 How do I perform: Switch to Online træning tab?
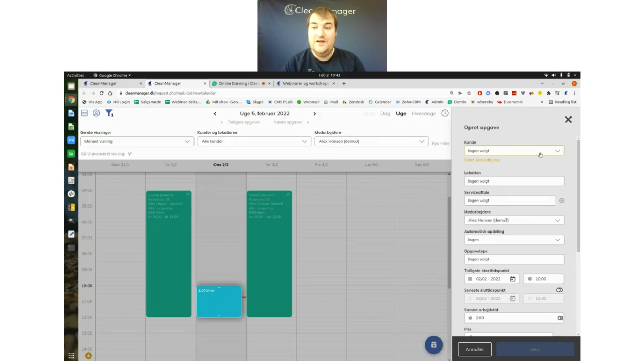(241, 84)
